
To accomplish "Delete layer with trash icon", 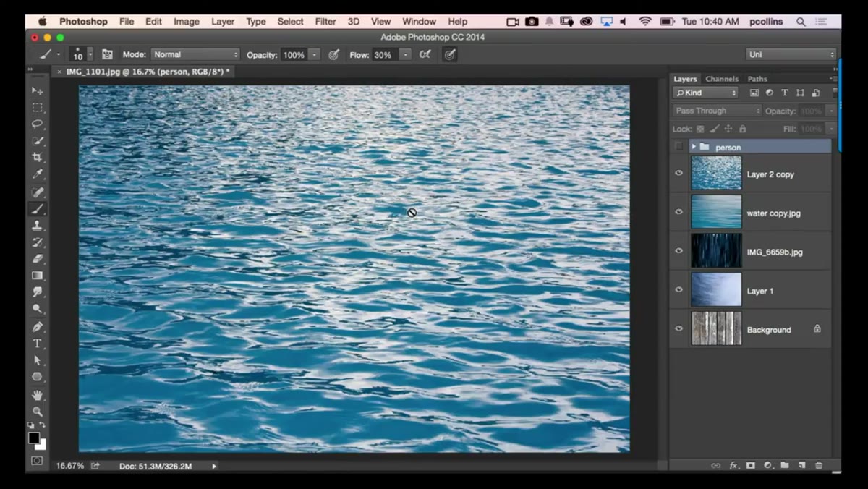I will (819, 465).
